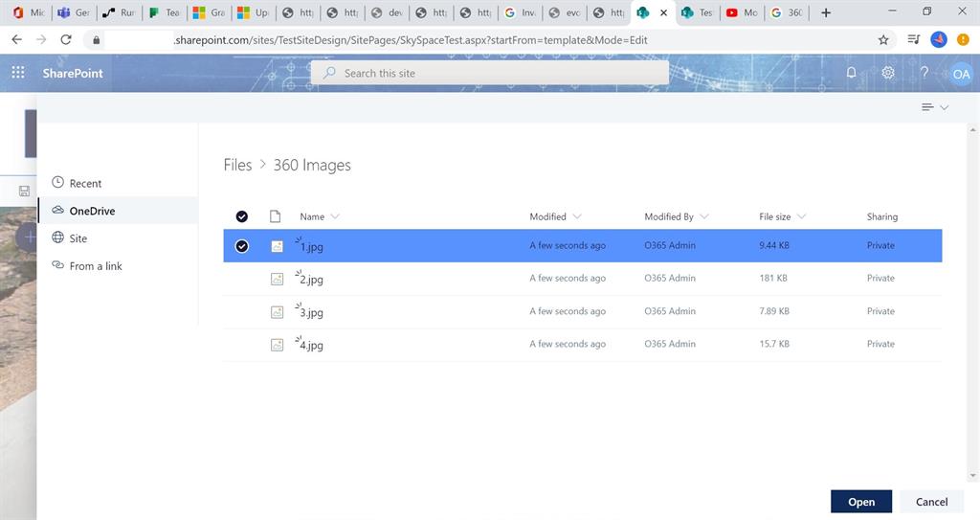
Task: Switch to the YouTube browser tab
Action: pos(742,12)
